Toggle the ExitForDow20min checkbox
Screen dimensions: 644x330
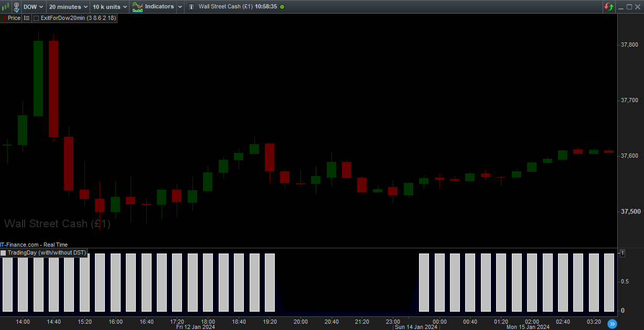pos(36,18)
